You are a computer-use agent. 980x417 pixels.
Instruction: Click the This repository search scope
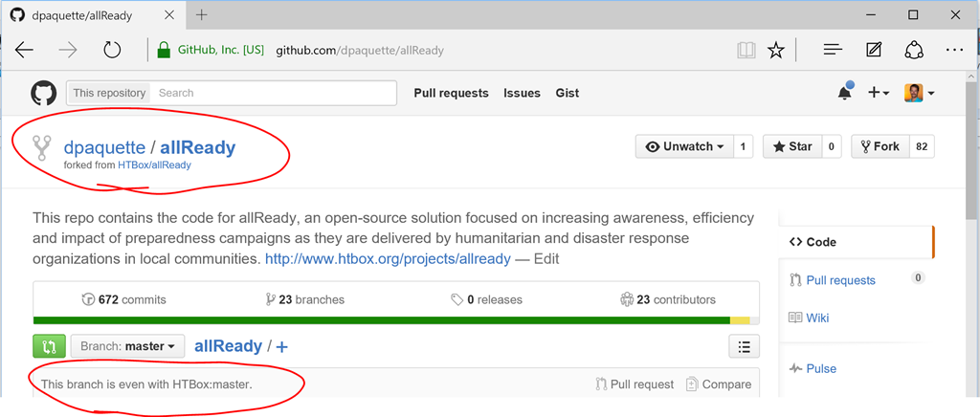109,93
